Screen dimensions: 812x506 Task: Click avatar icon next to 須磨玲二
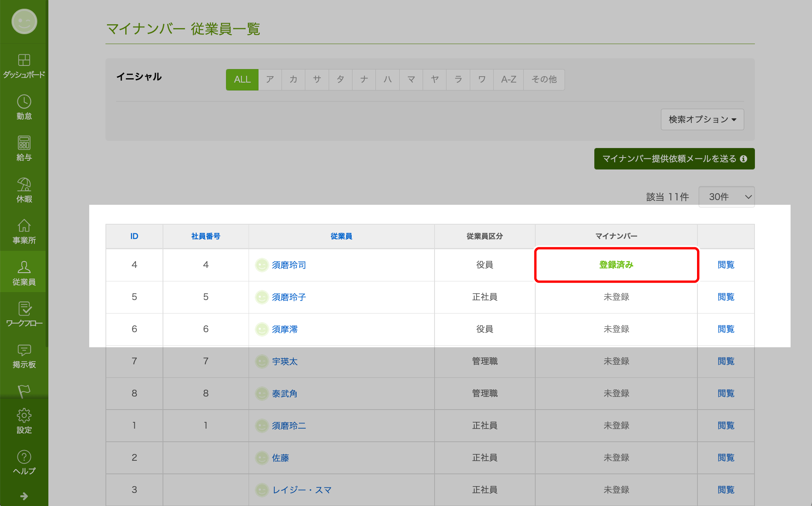(262, 426)
